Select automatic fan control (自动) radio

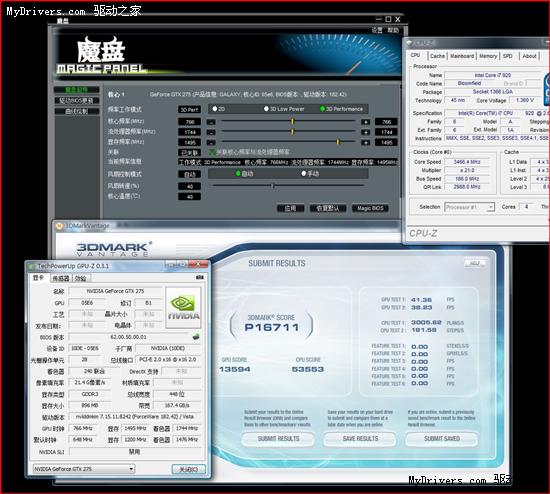238,173
